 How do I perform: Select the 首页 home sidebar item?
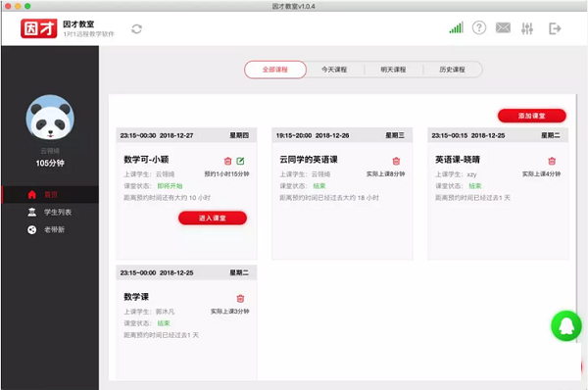50,194
